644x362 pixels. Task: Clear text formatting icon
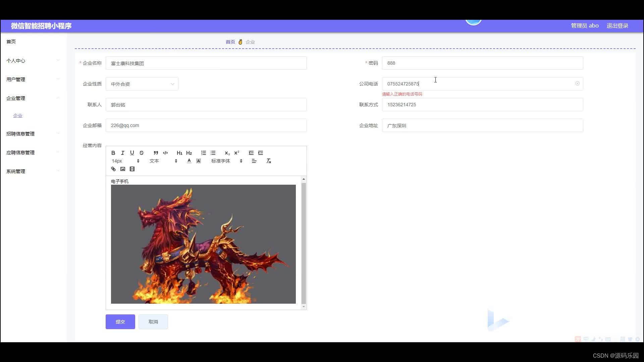click(x=269, y=161)
